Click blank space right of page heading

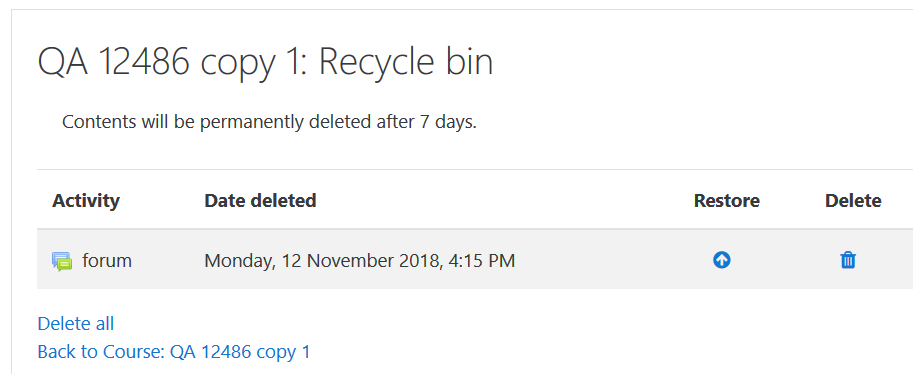tap(699, 61)
